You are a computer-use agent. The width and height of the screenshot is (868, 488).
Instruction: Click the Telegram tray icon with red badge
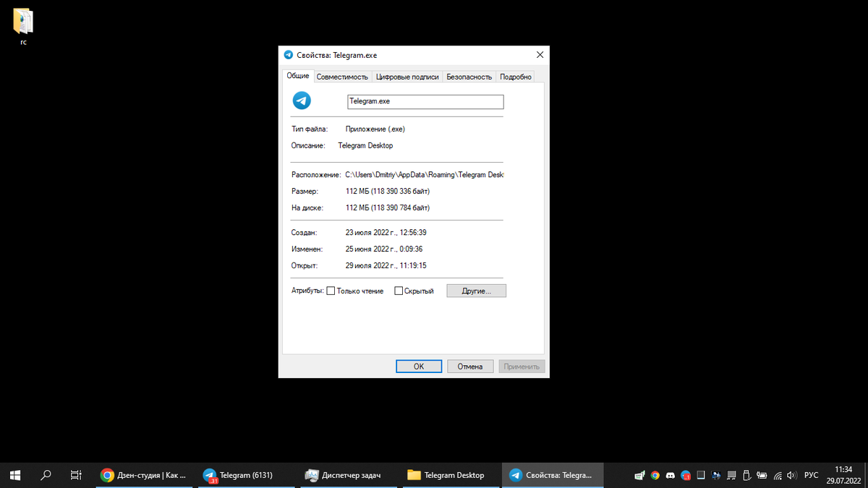coord(685,476)
